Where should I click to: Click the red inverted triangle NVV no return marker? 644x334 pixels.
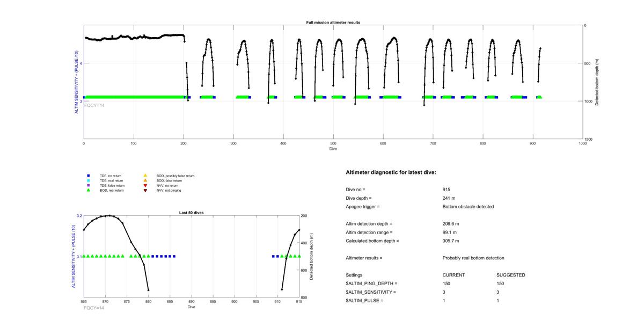[x=145, y=185]
